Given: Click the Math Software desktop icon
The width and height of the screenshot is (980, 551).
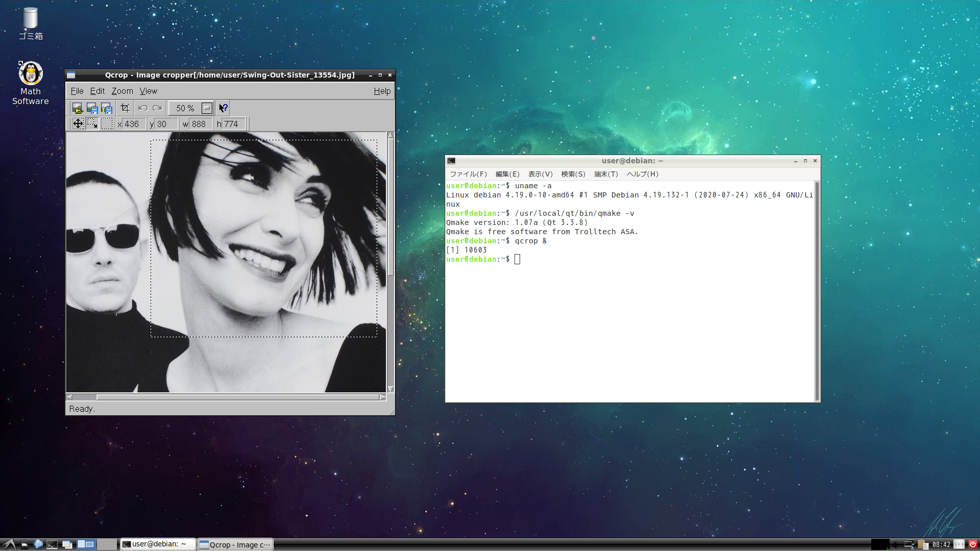Looking at the screenshot, I should coord(31,83).
